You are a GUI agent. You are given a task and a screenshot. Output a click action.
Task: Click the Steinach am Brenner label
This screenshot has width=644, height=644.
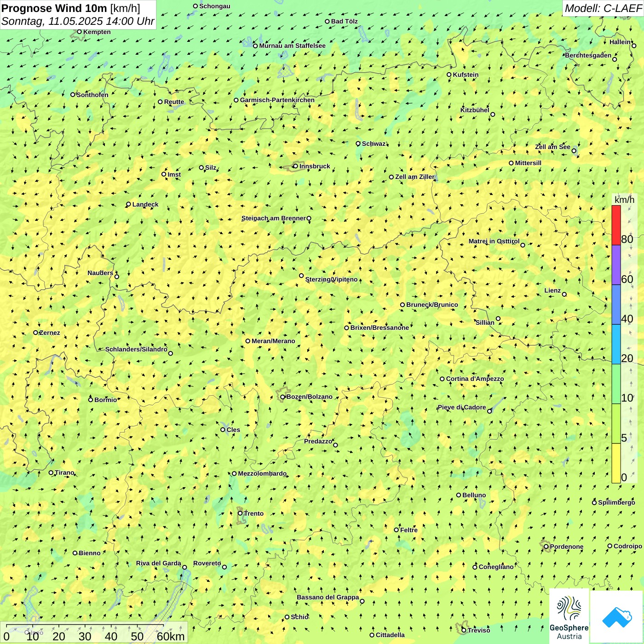[273, 218]
